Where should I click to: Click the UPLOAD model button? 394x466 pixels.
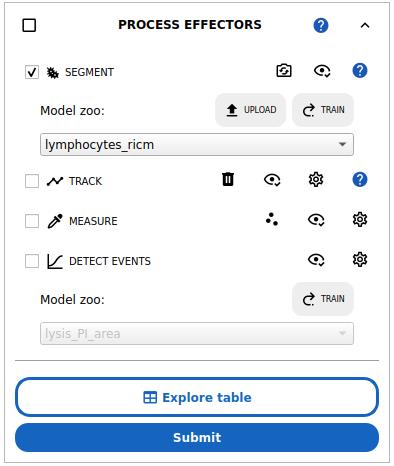251,110
